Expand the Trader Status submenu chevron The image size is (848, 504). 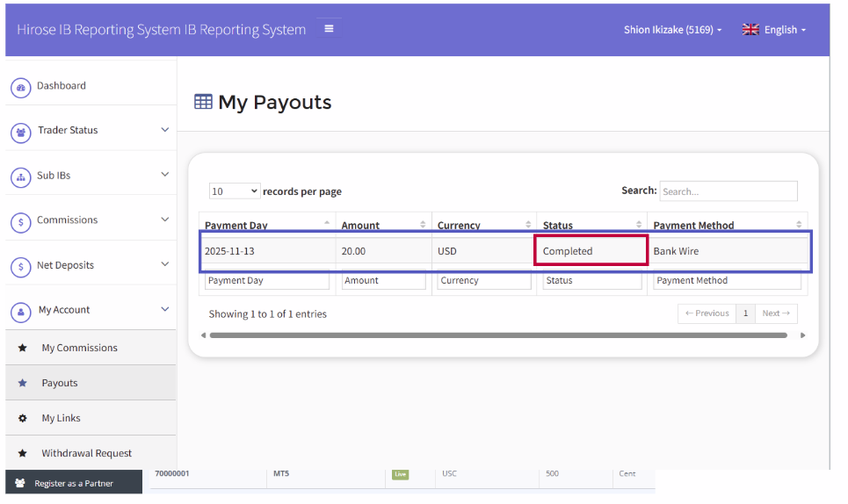click(164, 130)
